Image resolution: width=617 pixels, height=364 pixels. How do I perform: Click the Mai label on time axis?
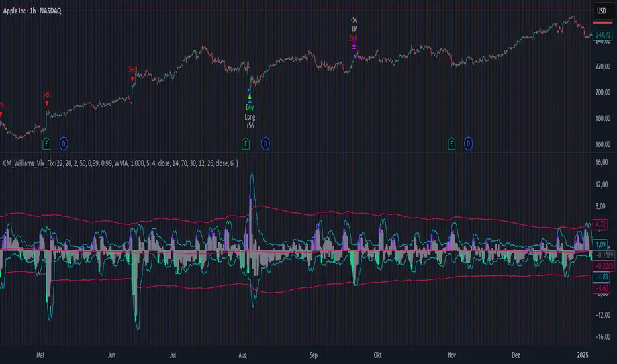40,355
